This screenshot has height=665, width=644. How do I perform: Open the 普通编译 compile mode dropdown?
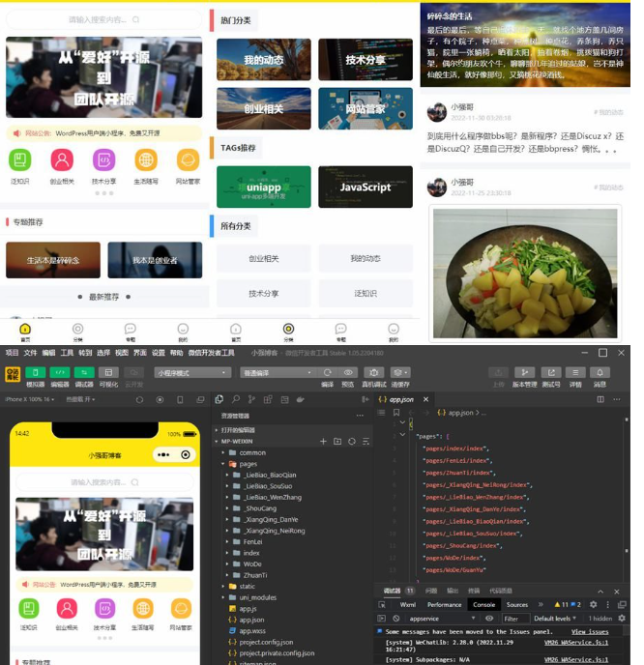point(278,373)
